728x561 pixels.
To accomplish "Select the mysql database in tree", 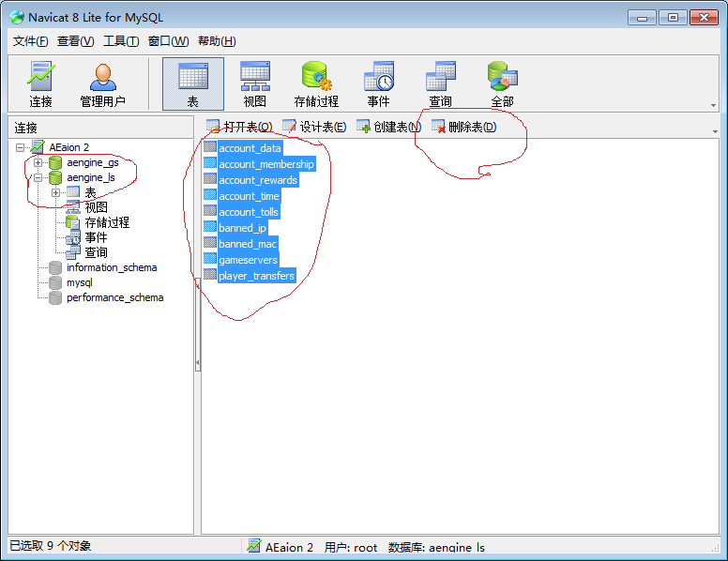I will coord(79,282).
